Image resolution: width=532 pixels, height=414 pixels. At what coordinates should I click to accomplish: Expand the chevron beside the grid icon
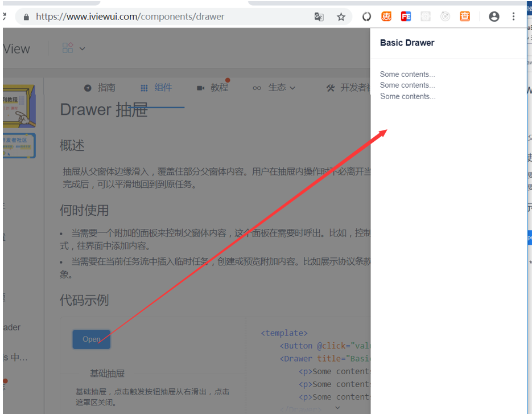tap(82, 48)
